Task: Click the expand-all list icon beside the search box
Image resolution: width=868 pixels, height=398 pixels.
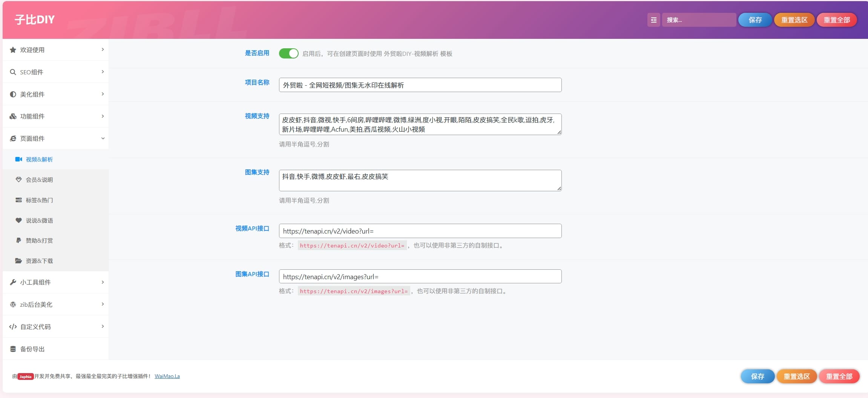Action: pyautogui.click(x=654, y=20)
